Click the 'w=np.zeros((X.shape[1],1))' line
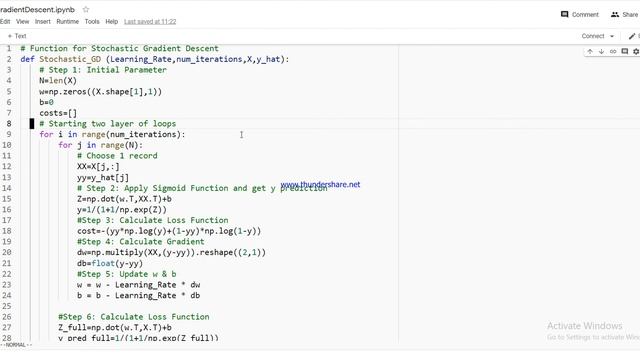640x360 pixels. (100, 92)
